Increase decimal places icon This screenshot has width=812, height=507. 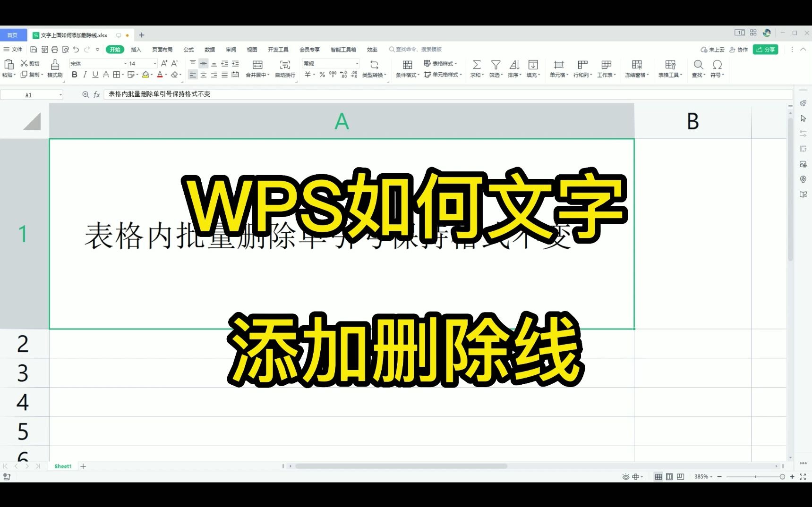[343, 75]
